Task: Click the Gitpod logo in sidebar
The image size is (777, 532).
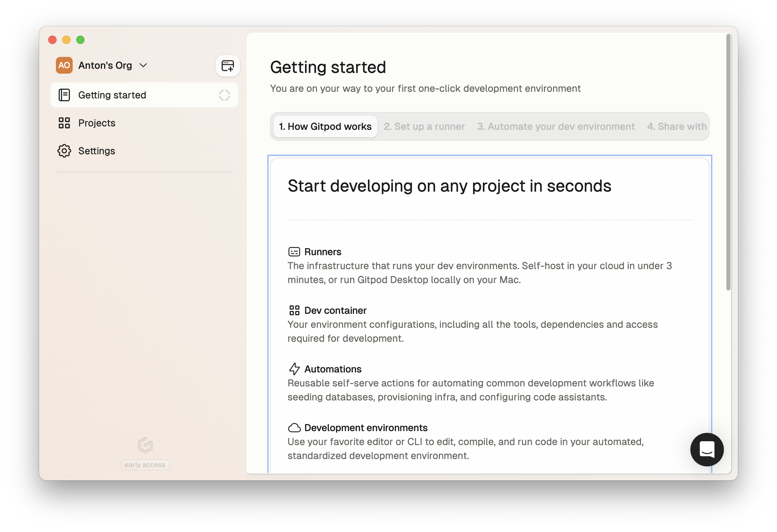Action: tap(145, 445)
